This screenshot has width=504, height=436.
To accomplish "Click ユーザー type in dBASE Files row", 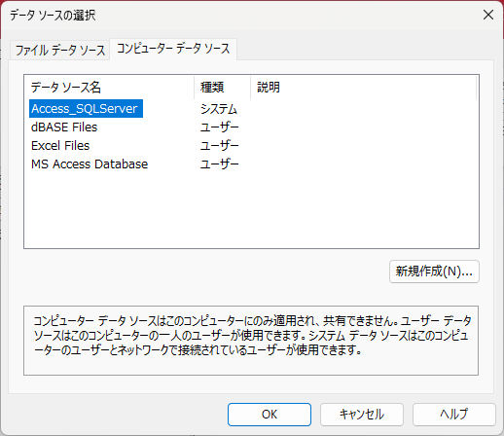I will tap(220, 127).
